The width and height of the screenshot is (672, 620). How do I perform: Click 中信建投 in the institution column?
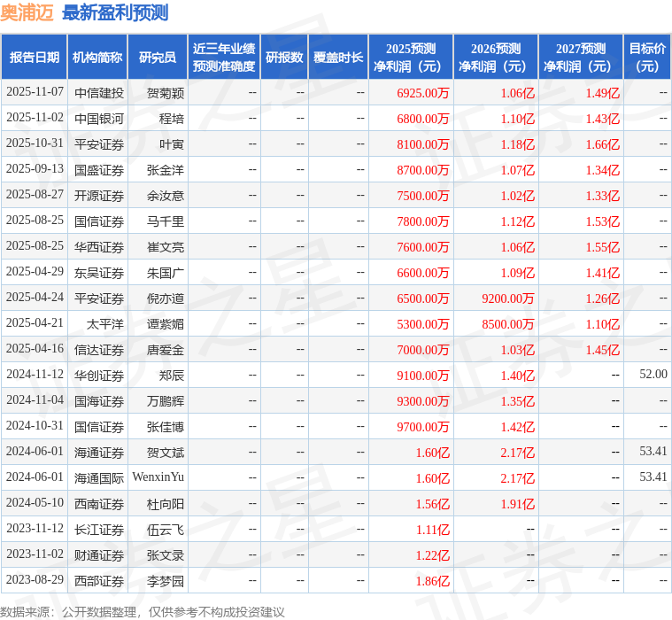click(x=99, y=92)
